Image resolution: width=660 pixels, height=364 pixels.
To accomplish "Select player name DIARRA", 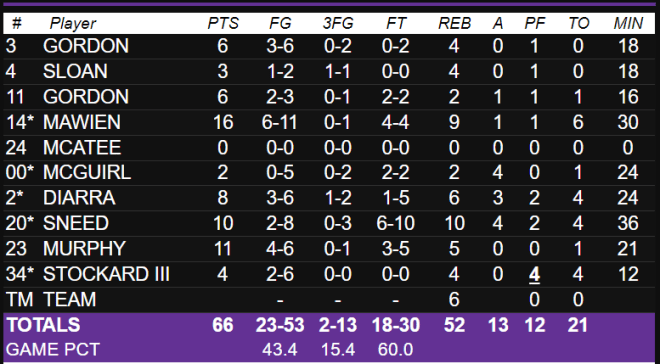I will 79,198.
